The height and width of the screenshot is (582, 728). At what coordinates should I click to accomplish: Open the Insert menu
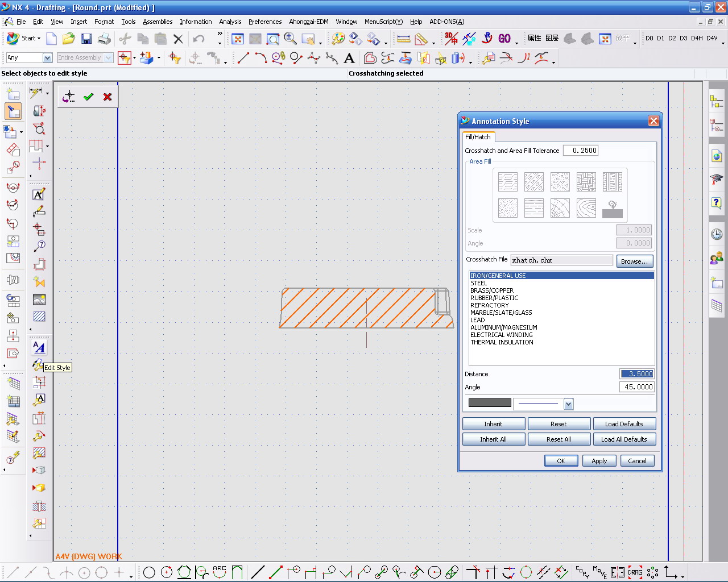[x=79, y=22]
